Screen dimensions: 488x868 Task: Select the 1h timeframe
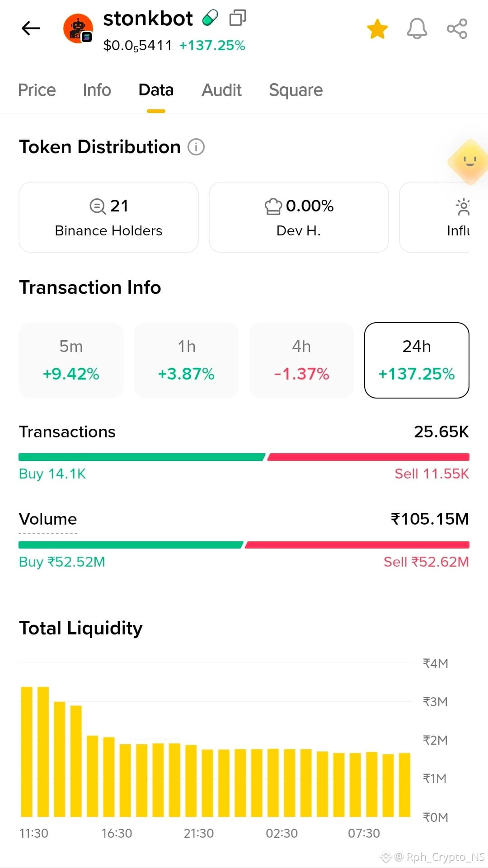click(x=186, y=360)
